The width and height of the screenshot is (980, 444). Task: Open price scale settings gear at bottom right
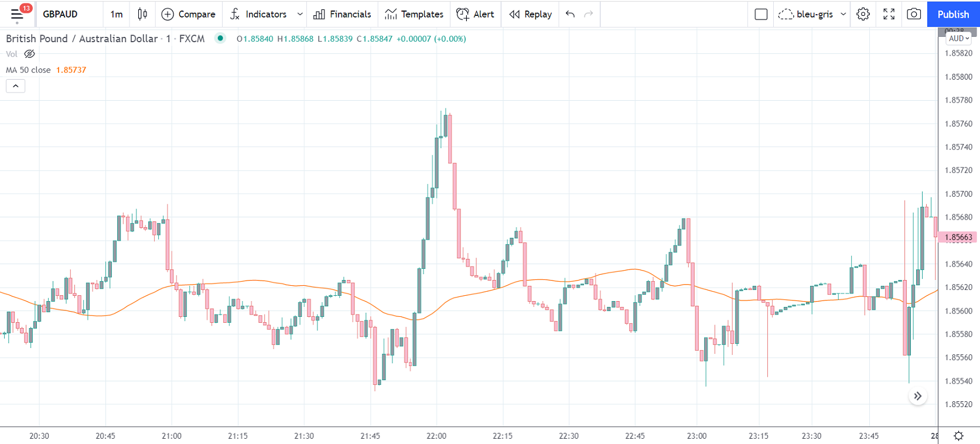pyautogui.click(x=958, y=436)
